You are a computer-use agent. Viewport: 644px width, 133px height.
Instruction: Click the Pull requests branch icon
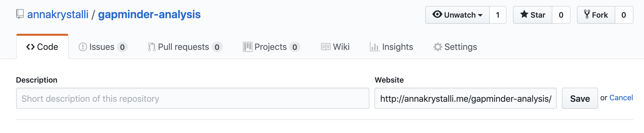pyautogui.click(x=152, y=47)
